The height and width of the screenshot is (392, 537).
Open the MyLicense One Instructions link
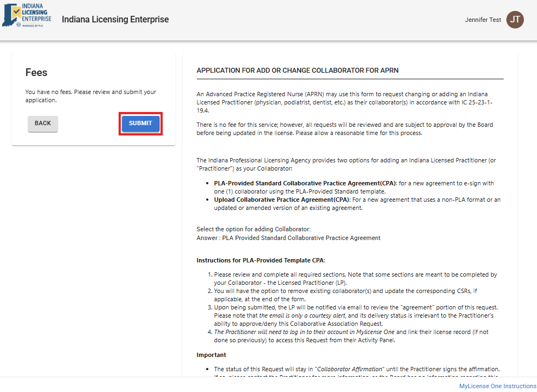[x=498, y=386]
